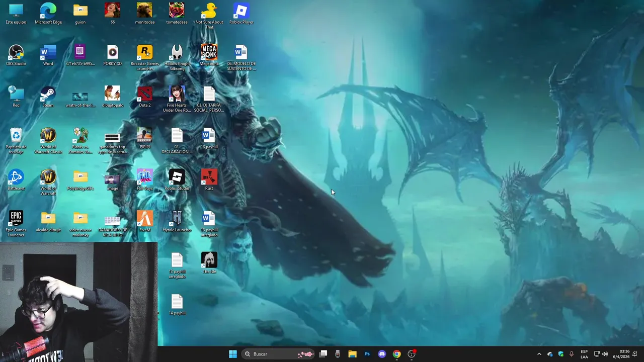The image size is (644, 362).
Task: Open the Word desktop shortcut
Action: (x=48, y=55)
